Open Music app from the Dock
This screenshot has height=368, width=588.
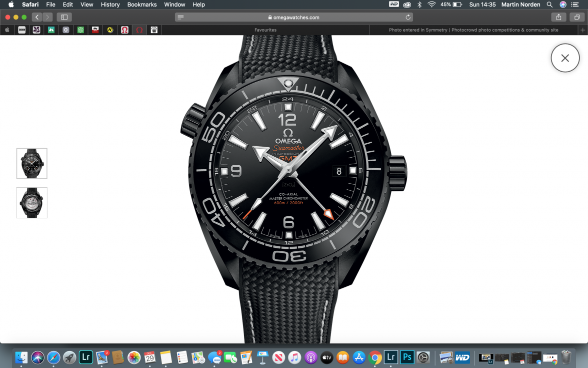(294, 357)
